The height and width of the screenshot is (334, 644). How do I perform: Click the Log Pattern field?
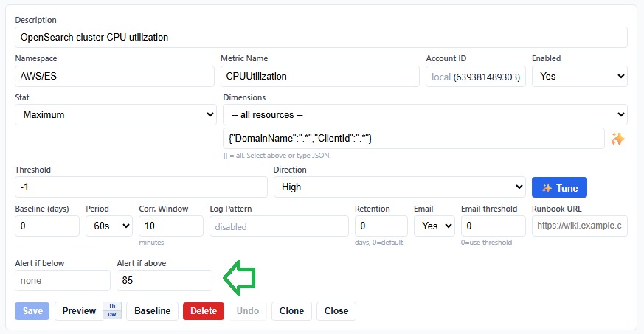click(x=279, y=226)
